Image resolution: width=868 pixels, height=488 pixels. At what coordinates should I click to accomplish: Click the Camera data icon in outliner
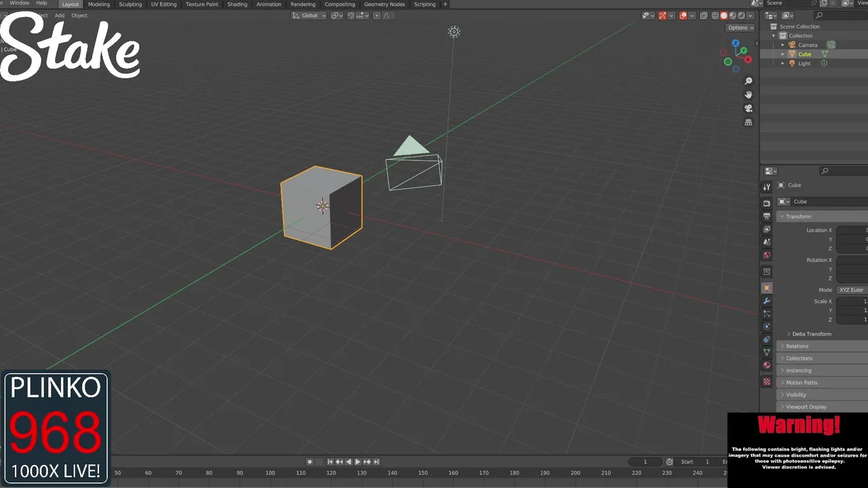(831, 45)
